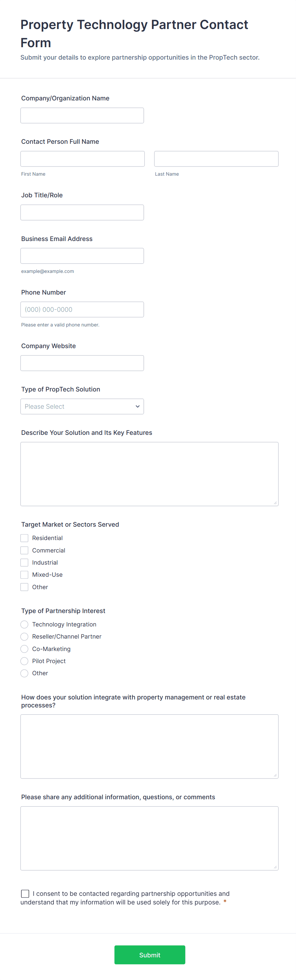The height and width of the screenshot is (980, 296).
Task: Select Other under Partnership Interest
Action: tap(24, 673)
